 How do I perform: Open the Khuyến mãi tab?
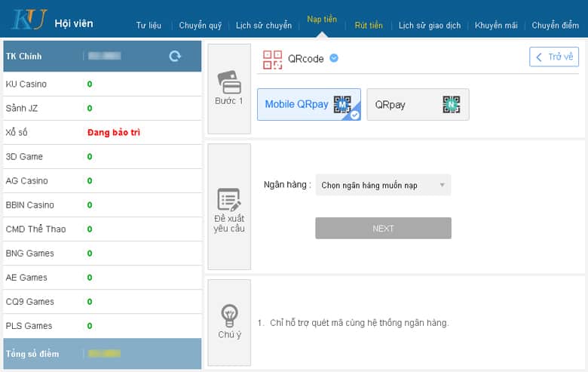click(x=496, y=26)
